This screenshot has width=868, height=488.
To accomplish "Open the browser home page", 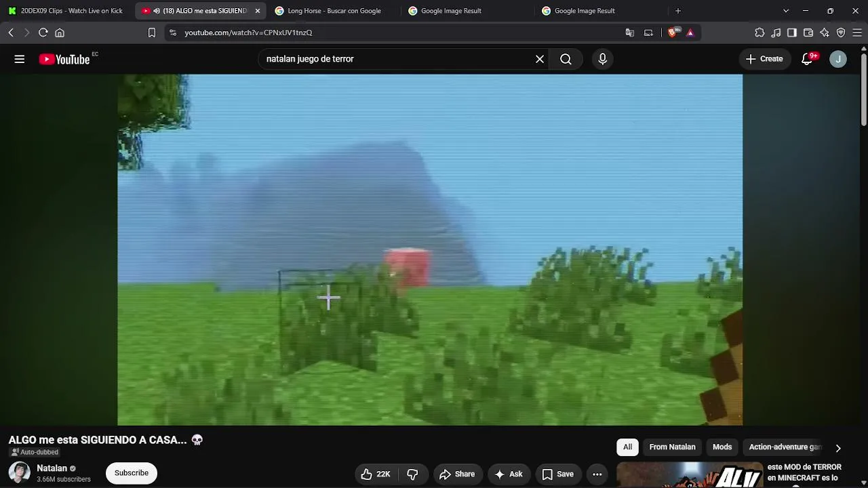I will 60,33.
